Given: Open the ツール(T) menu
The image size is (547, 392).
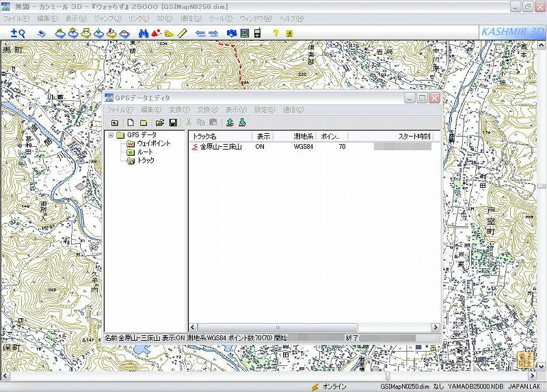Looking at the screenshot, I should coord(220,18).
